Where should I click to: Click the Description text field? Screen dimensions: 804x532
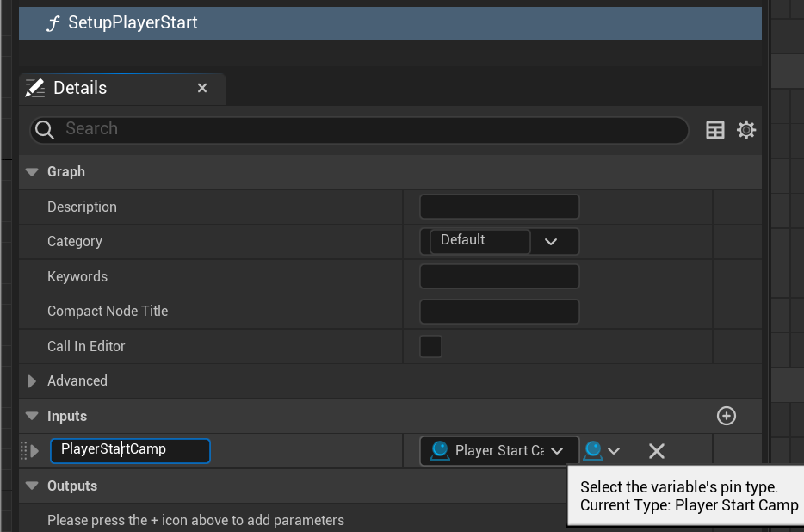click(x=499, y=207)
